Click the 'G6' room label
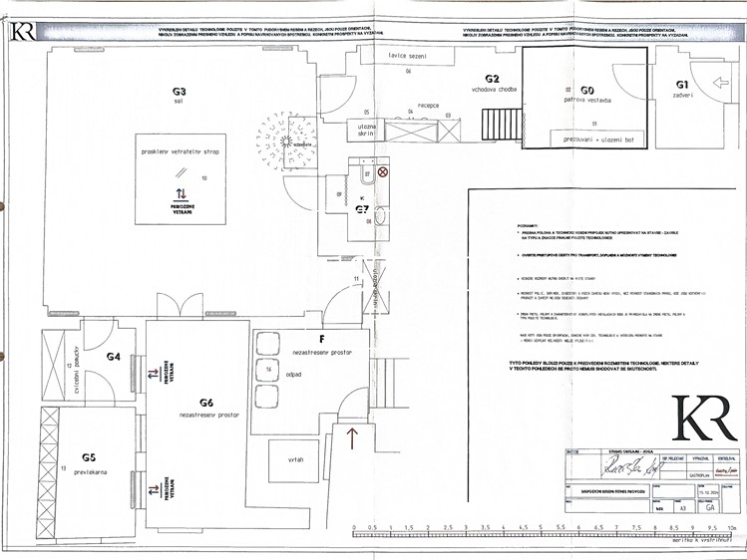The image size is (747, 560). pyautogui.click(x=206, y=403)
